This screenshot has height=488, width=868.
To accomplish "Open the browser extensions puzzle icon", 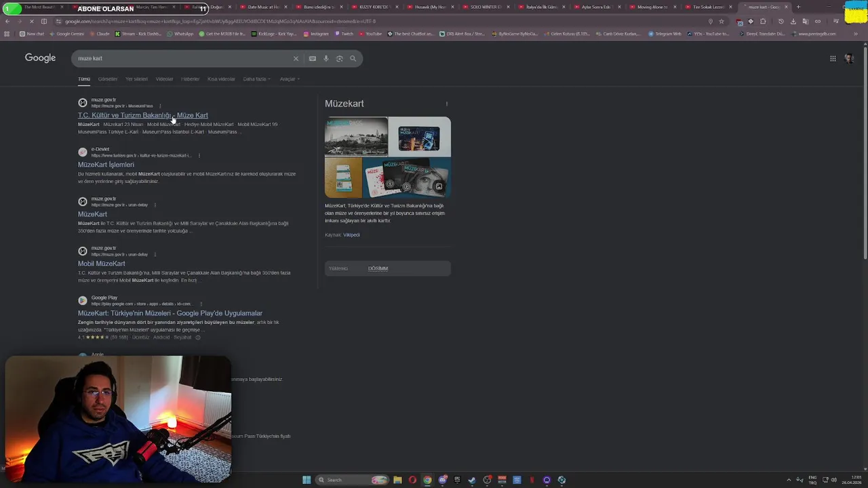I will (x=763, y=21).
